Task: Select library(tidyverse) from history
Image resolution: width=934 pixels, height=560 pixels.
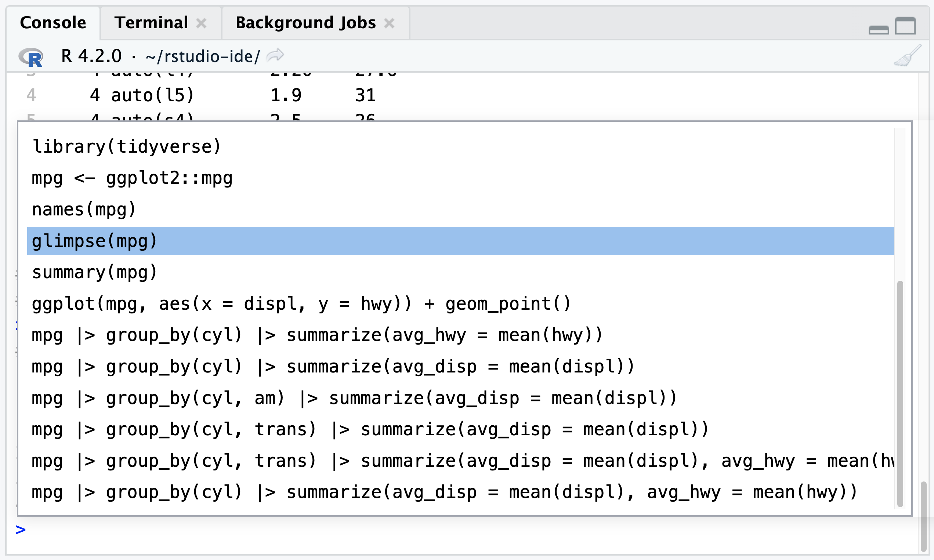Action: [x=461, y=146]
